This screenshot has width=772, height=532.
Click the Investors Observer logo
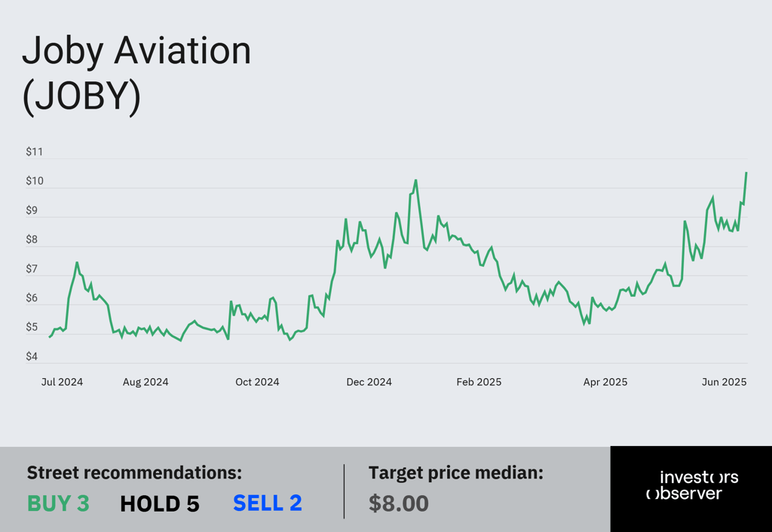(x=692, y=485)
